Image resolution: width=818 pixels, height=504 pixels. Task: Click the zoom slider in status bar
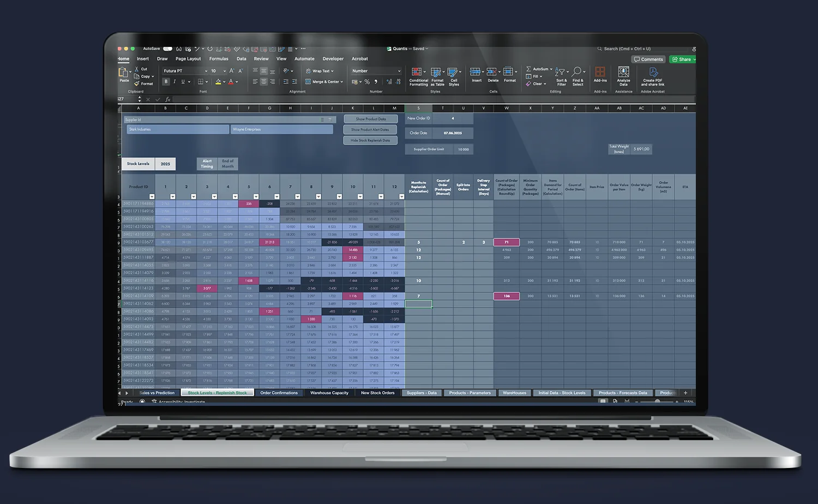click(658, 401)
